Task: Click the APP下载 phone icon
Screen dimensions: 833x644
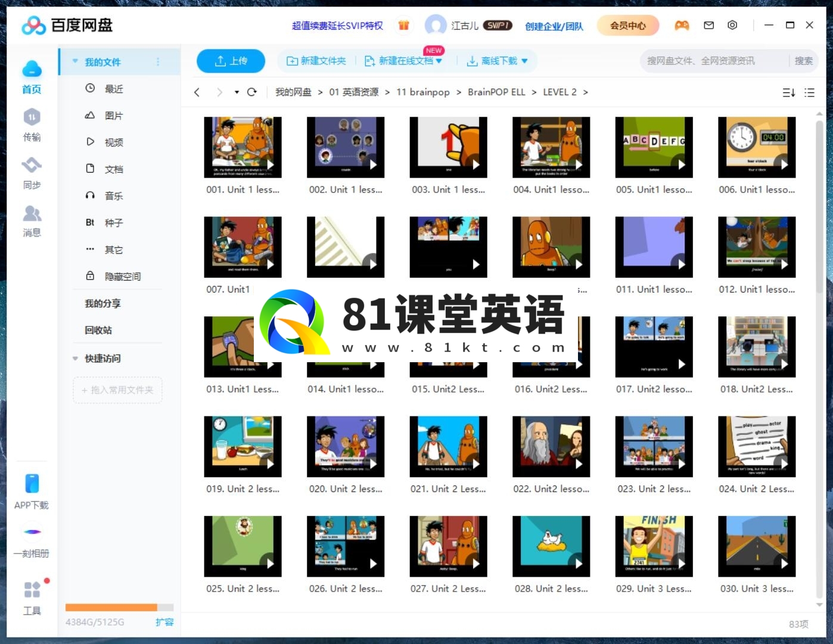Action: click(32, 483)
